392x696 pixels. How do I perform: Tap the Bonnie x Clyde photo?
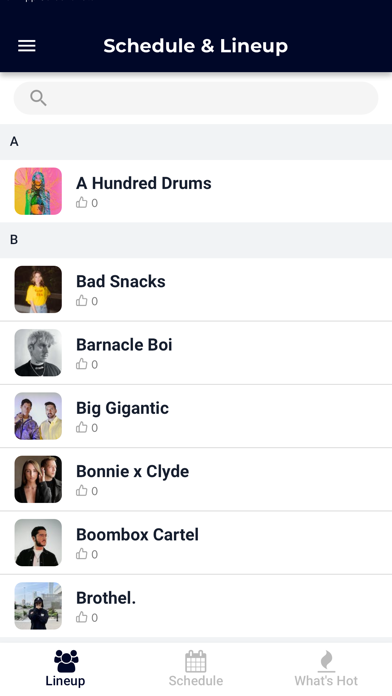click(38, 479)
